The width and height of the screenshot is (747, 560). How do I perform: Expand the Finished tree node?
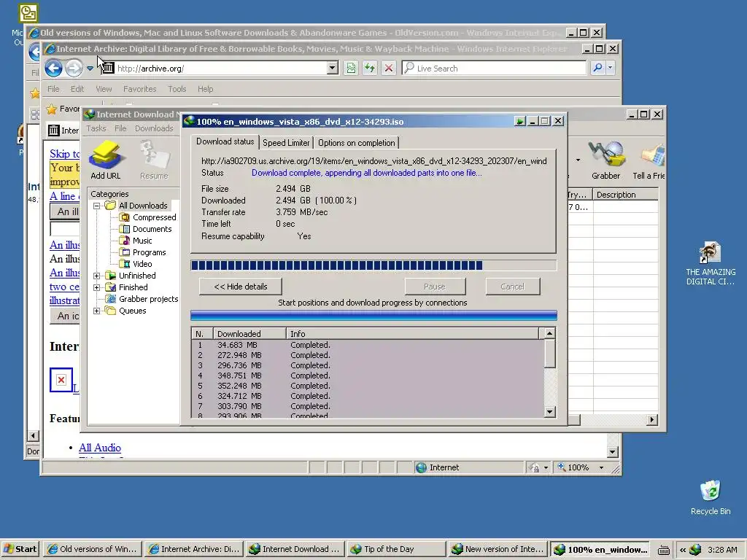tap(97, 287)
